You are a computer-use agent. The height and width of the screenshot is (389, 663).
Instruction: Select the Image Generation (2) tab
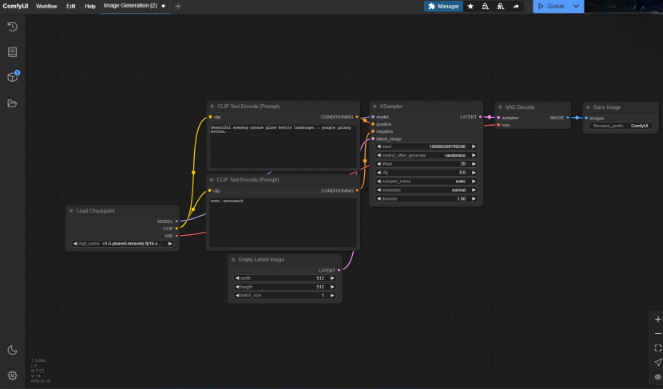(x=134, y=6)
